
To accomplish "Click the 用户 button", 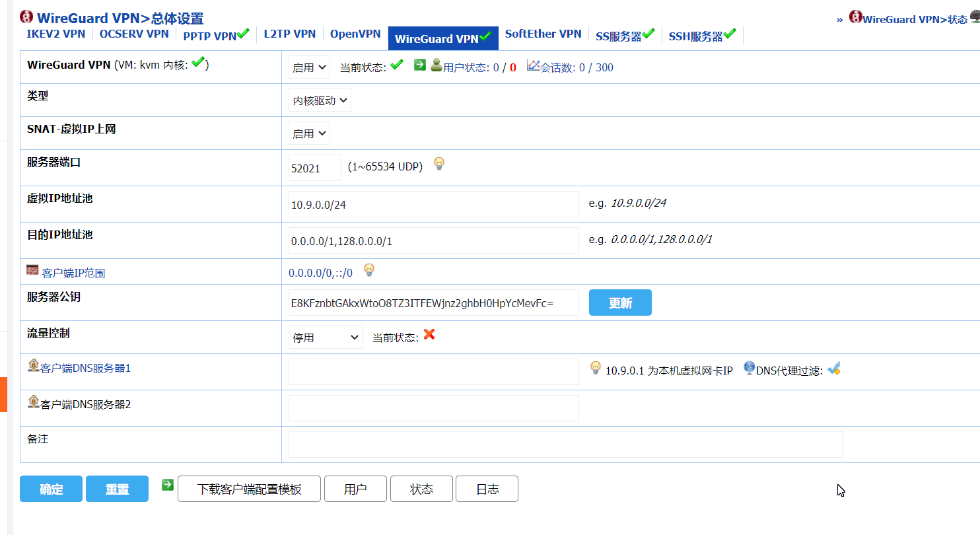I will (355, 489).
